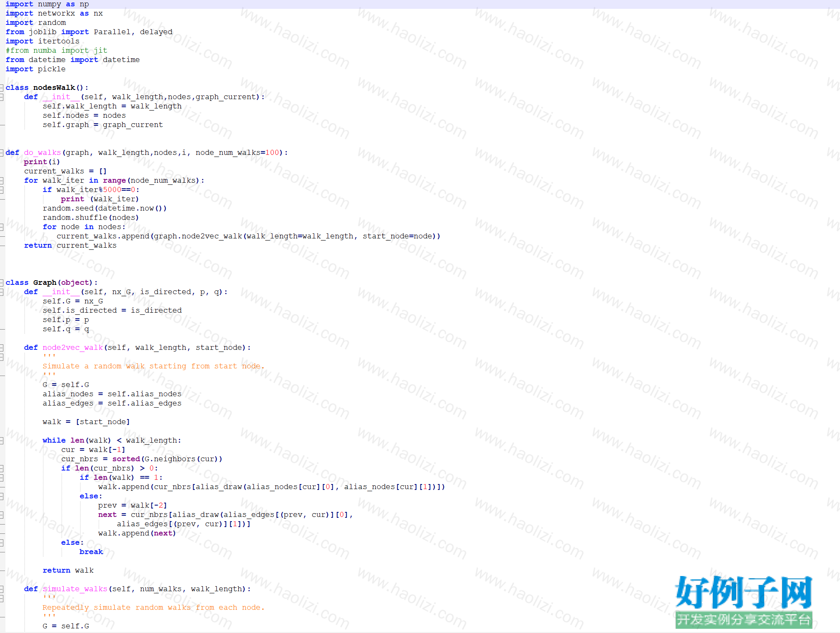Click the 'return walk' line
This screenshot has height=633, width=840.
click(x=68, y=571)
